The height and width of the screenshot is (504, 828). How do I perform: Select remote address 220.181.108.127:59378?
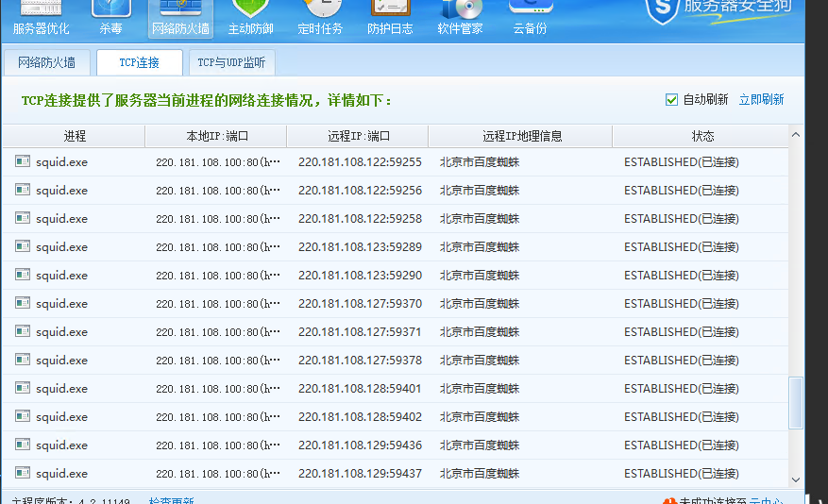pyautogui.click(x=360, y=361)
